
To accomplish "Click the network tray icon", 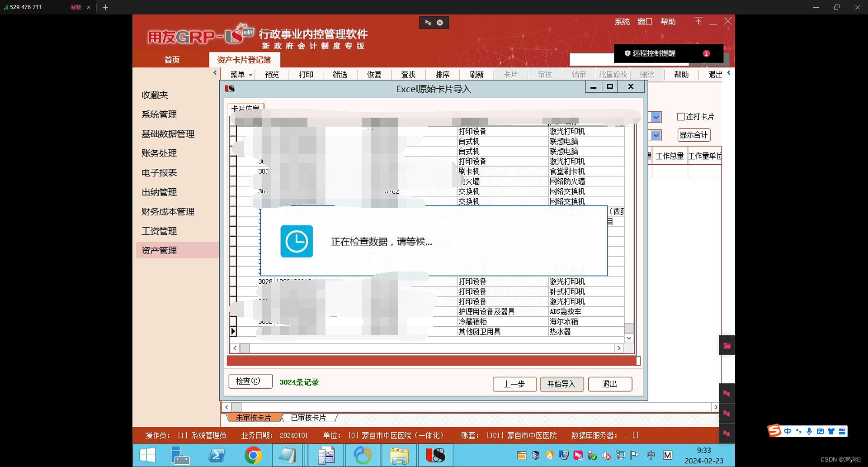I will 620,455.
